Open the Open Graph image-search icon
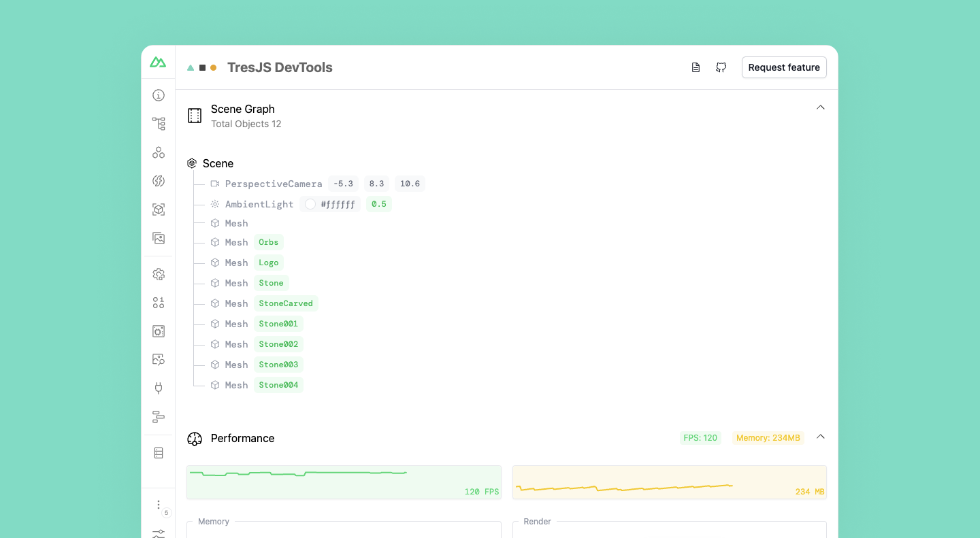Image resolution: width=980 pixels, height=538 pixels. [x=159, y=360]
